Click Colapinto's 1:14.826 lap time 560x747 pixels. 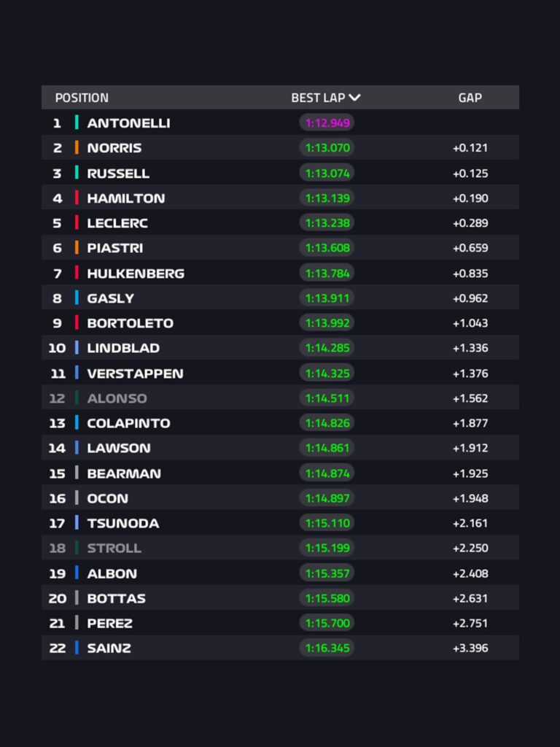(x=327, y=422)
